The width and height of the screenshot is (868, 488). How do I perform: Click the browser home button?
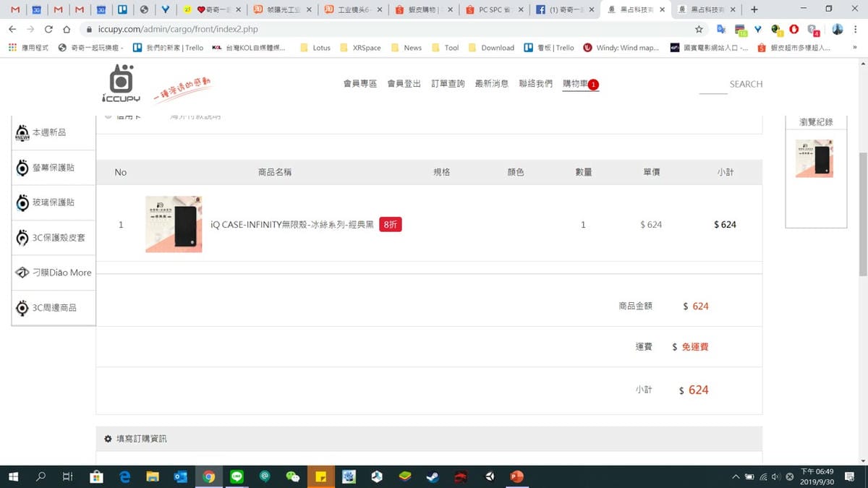[67, 30]
